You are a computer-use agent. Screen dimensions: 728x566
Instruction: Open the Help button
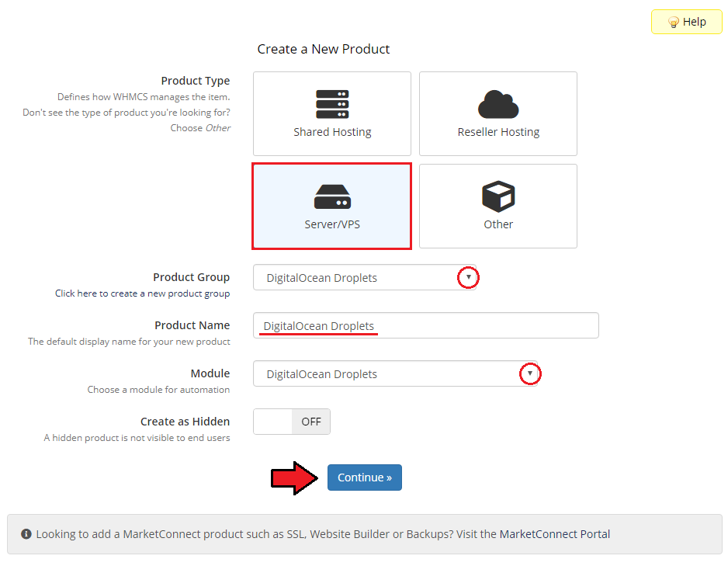(687, 22)
